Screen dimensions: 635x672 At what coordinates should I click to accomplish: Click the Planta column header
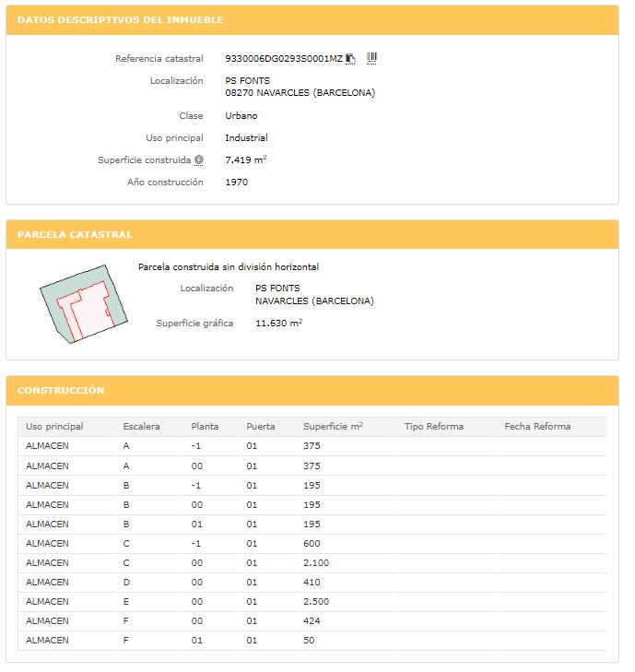tap(205, 427)
